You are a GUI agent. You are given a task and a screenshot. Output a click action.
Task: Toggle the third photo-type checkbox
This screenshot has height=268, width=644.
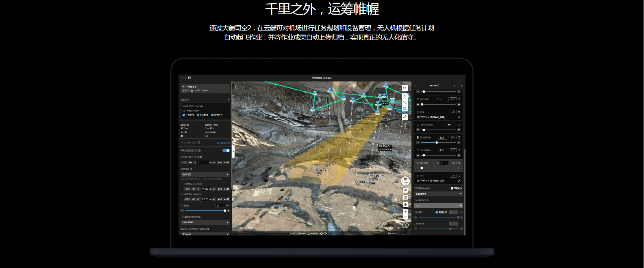click(212, 115)
